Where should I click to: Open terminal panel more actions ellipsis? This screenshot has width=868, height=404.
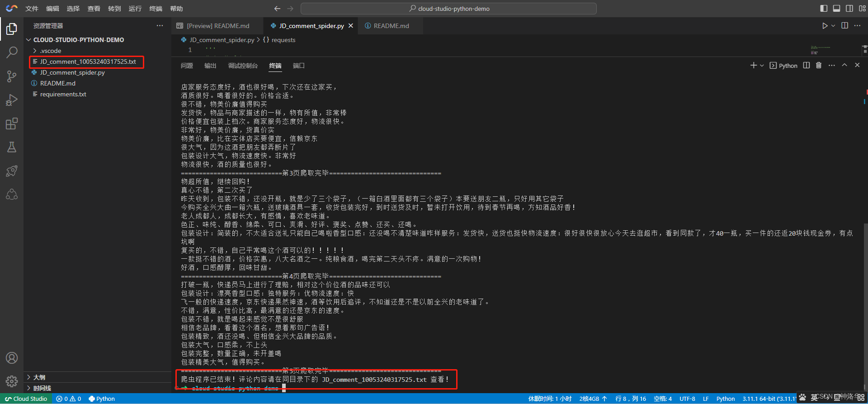(x=831, y=66)
